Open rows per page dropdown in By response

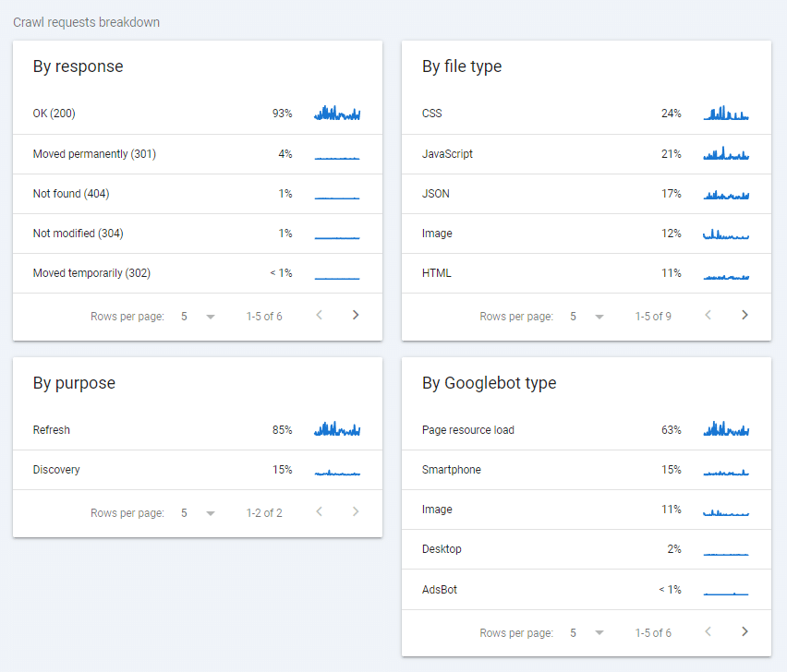pos(199,317)
